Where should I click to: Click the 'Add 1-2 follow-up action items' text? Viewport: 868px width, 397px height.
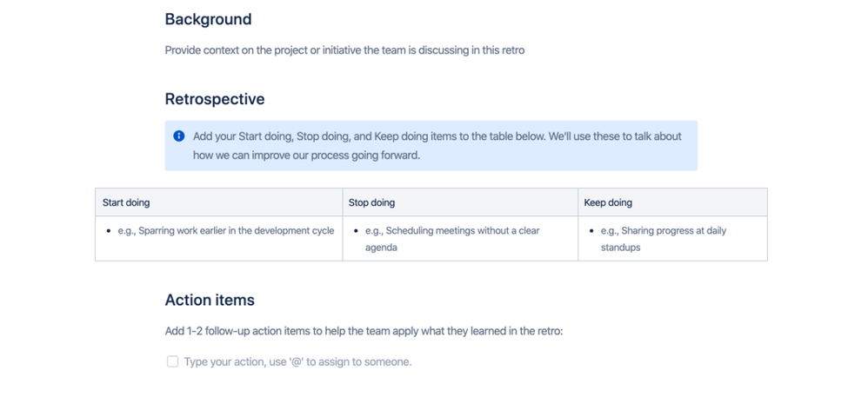coord(364,331)
